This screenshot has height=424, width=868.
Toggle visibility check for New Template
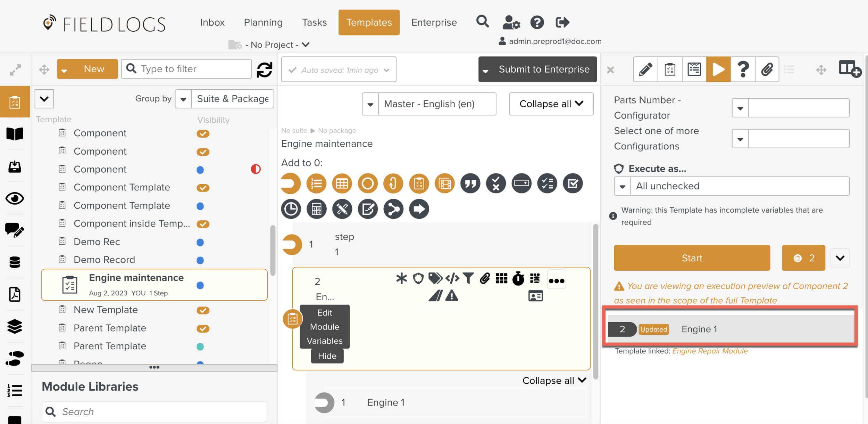[x=203, y=310]
